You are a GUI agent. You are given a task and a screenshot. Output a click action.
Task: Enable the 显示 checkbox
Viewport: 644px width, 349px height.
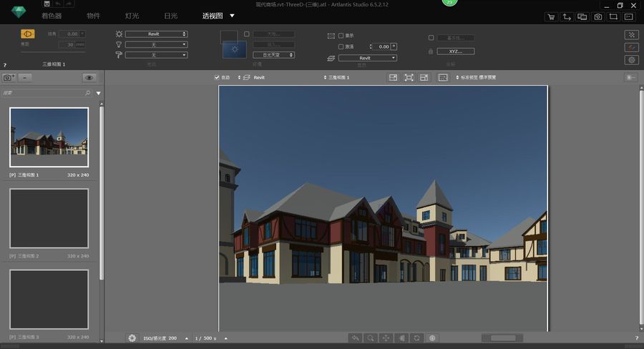pyautogui.click(x=341, y=36)
